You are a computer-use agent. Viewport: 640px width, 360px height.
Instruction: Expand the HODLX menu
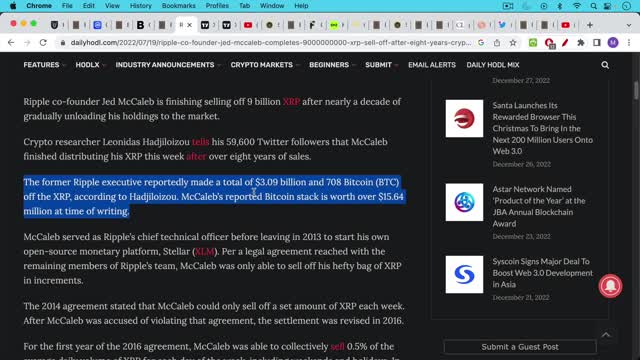(x=90, y=65)
